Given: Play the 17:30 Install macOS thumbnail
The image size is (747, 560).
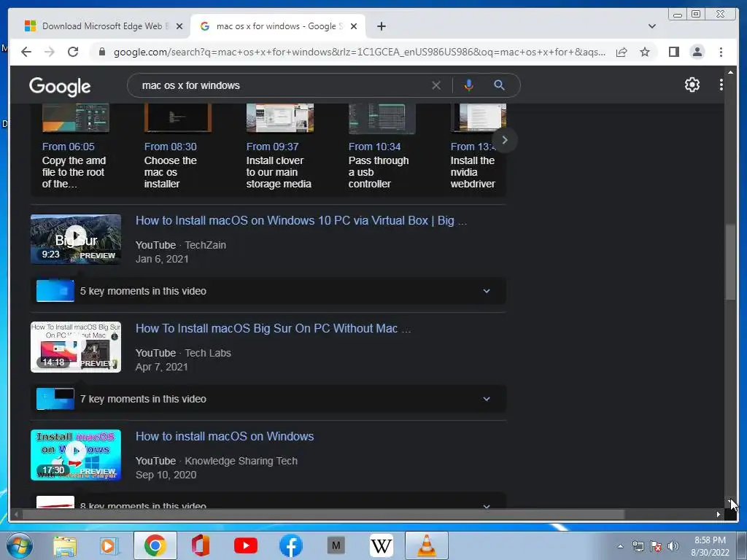Looking at the screenshot, I should coord(76,455).
